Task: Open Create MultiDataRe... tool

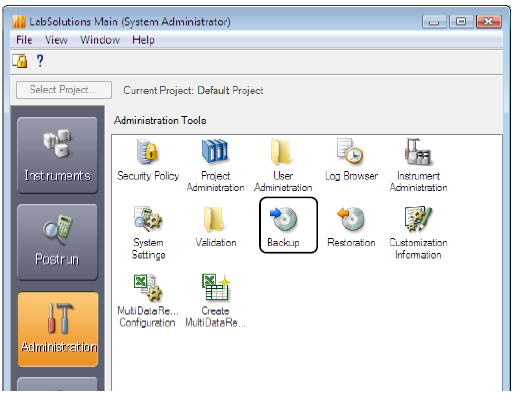Action: [x=215, y=301]
